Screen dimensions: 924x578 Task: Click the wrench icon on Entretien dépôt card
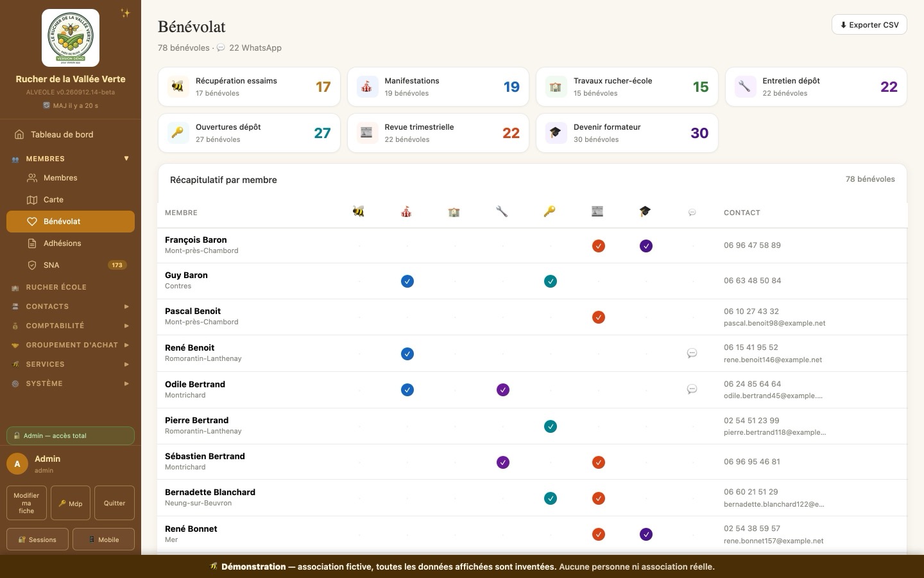point(744,87)
